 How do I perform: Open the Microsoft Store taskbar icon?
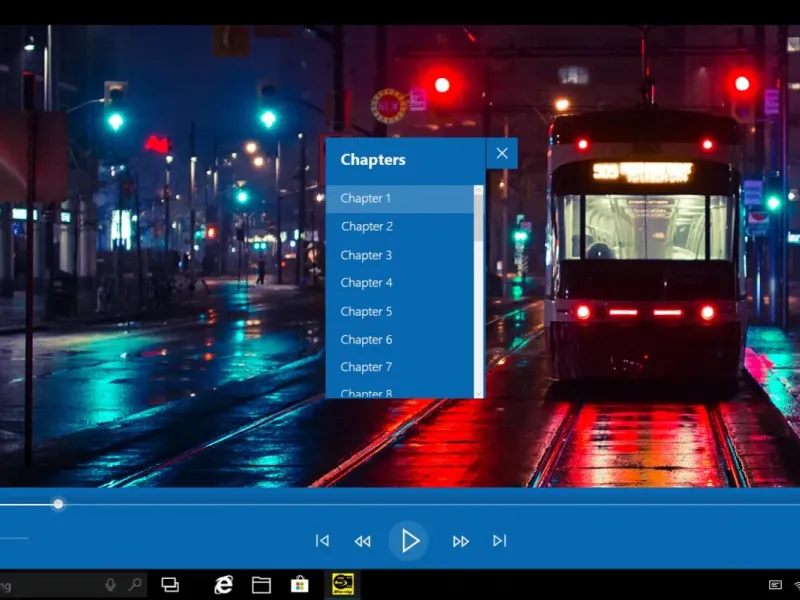tap(299, 585)
